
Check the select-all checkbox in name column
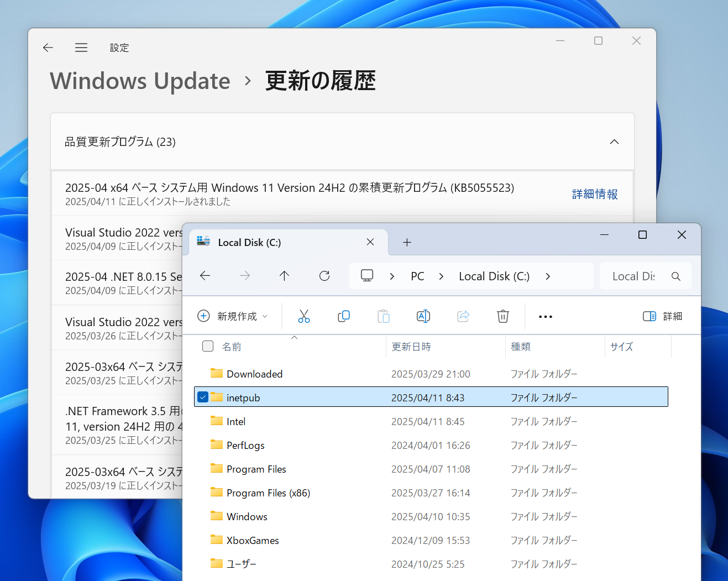click(x=207, y=346)
